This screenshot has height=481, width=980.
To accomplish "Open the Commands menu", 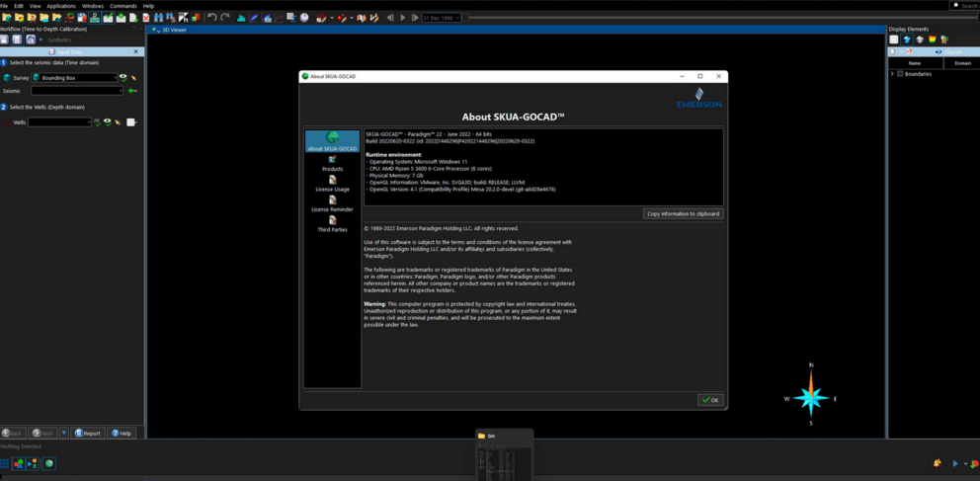I will click(x=123, y=6).
